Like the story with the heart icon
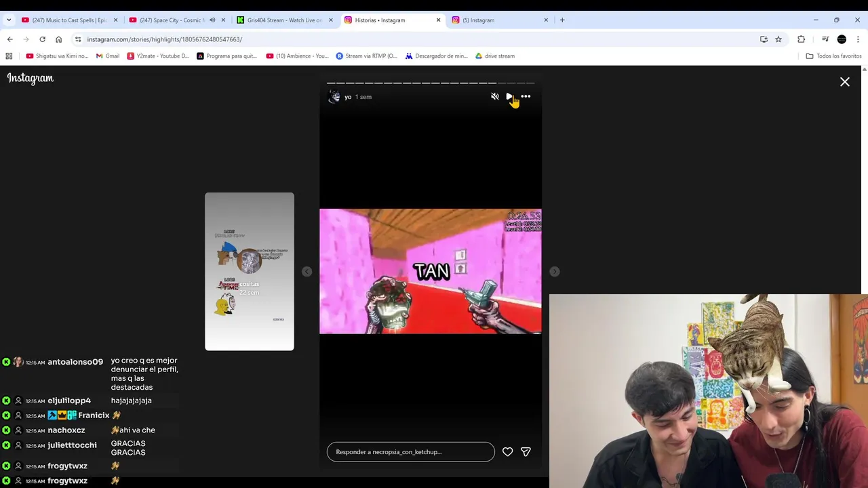The image size is (868, 488). [507, 452]
